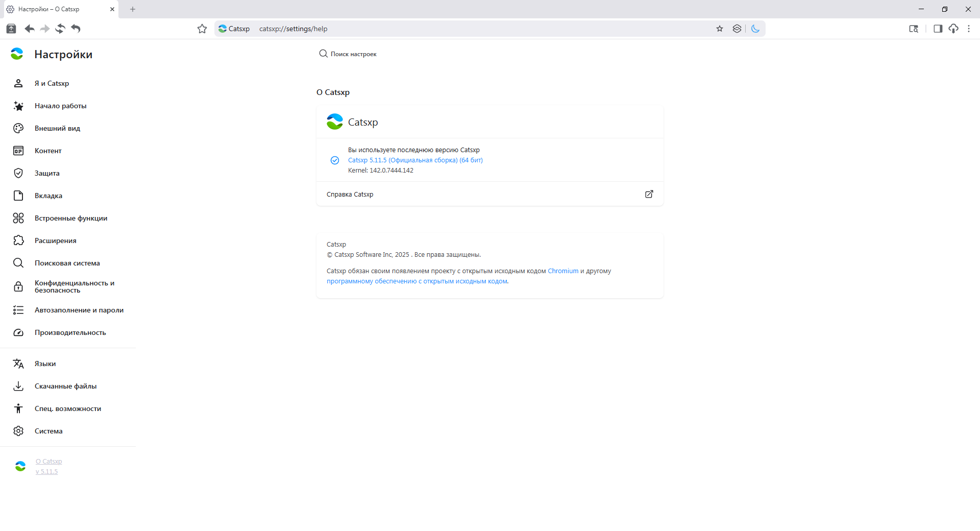Bookmark this page with address bar star
The height and width of the screenshot is (531, 980).
(x=720, y=29)
